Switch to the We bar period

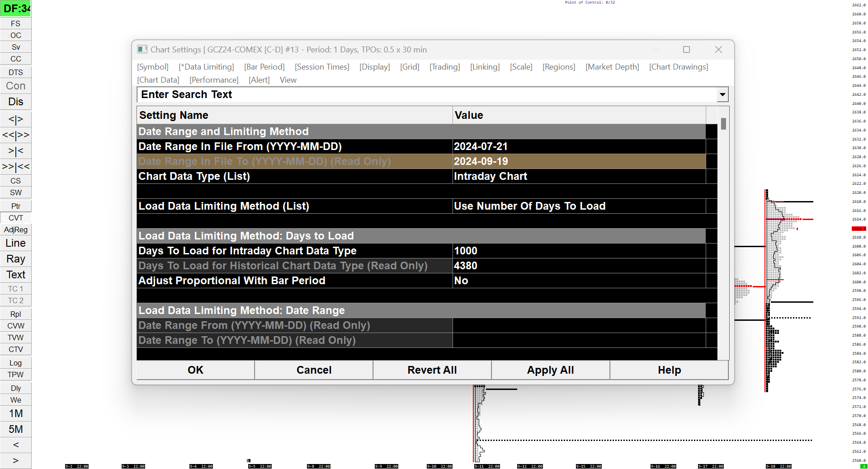pyautogui.click(x=15, y=400)
